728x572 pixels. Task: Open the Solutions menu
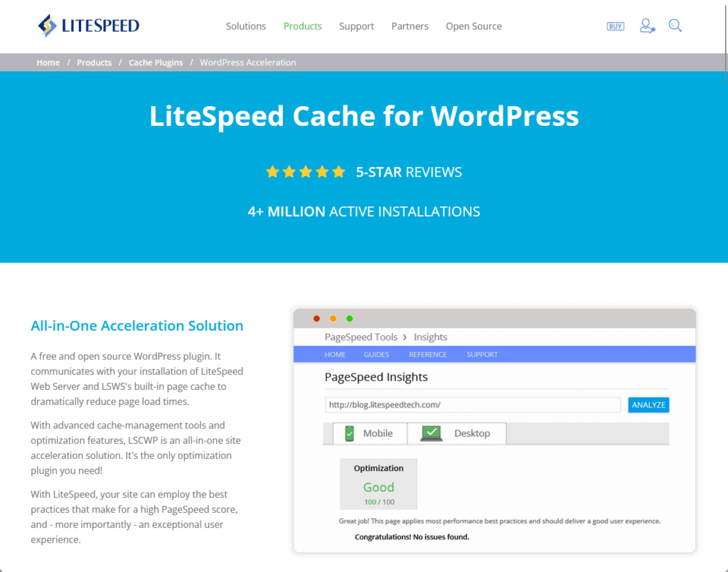coord(245,26)
